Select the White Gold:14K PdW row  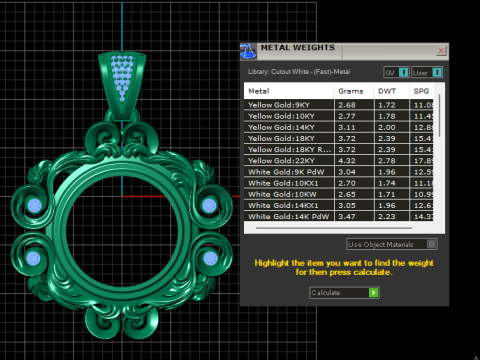[x=339, y=216]
